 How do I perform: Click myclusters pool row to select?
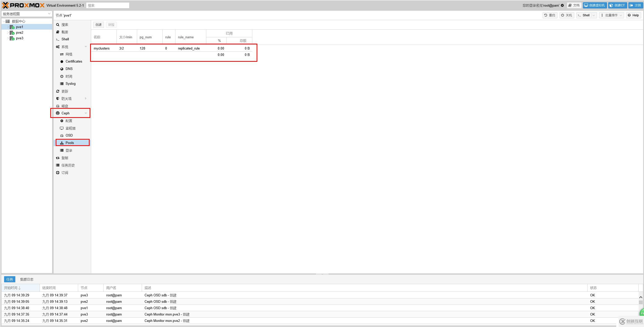(x=173, y=48)
